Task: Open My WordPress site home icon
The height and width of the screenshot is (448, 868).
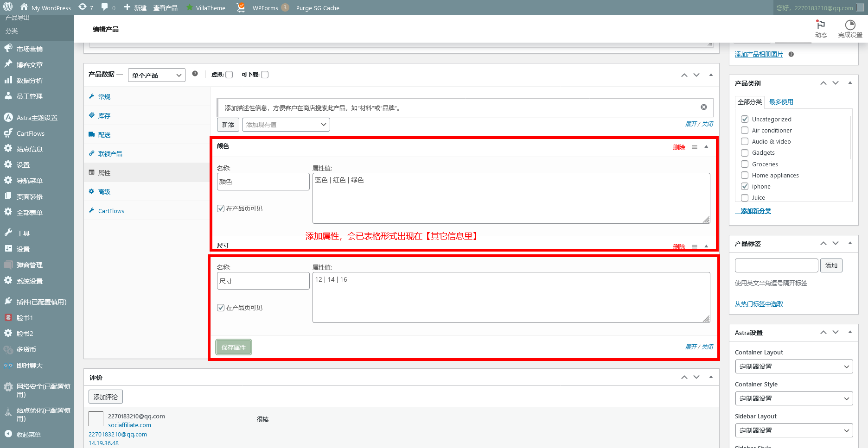Action: (24, 7)
